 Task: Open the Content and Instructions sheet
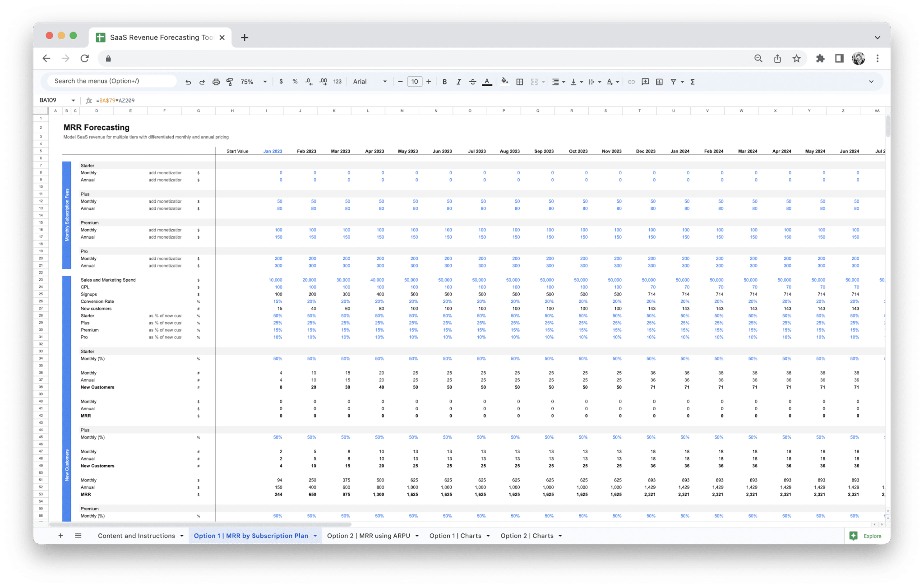coord(136,536)
